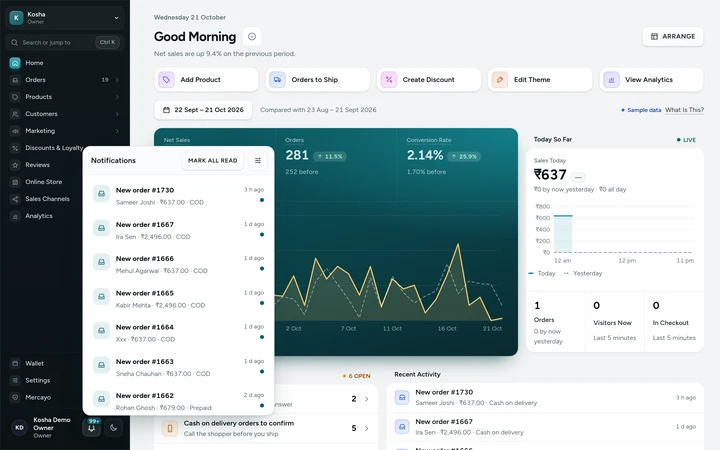
Task: Open the notifications bell icon
Action: pos(91,428)
